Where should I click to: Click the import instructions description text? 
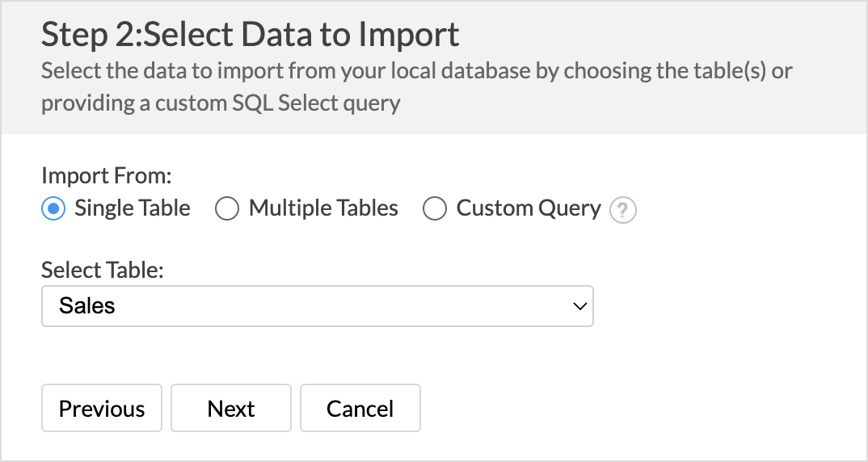416,87
